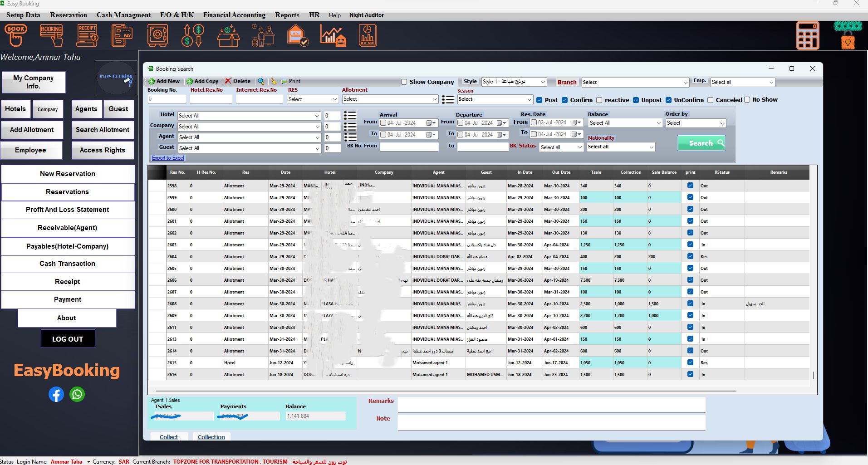
Task: Click the Print toolbar item
Action: 291,81
